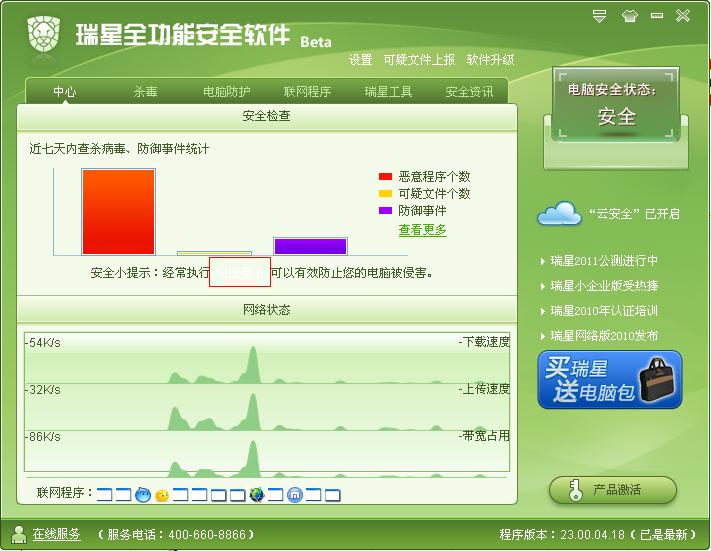Click the purple 防御事件 legend swatch

(385, 210)
